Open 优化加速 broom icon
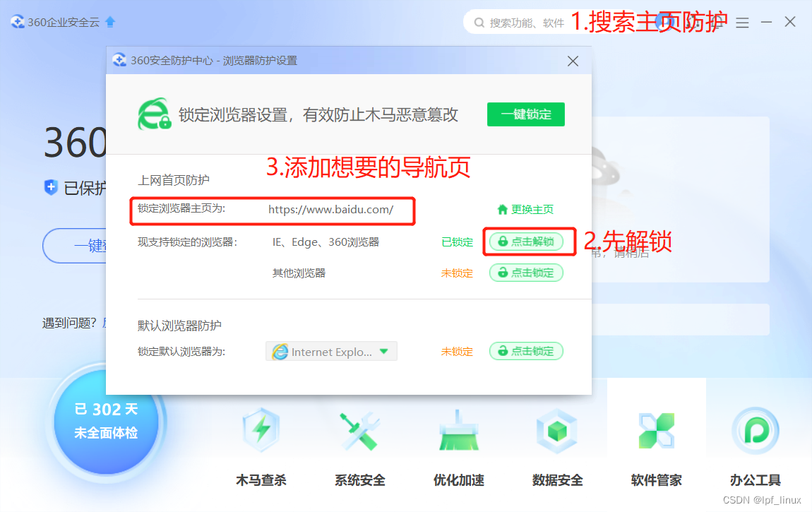 coord(459,431)
